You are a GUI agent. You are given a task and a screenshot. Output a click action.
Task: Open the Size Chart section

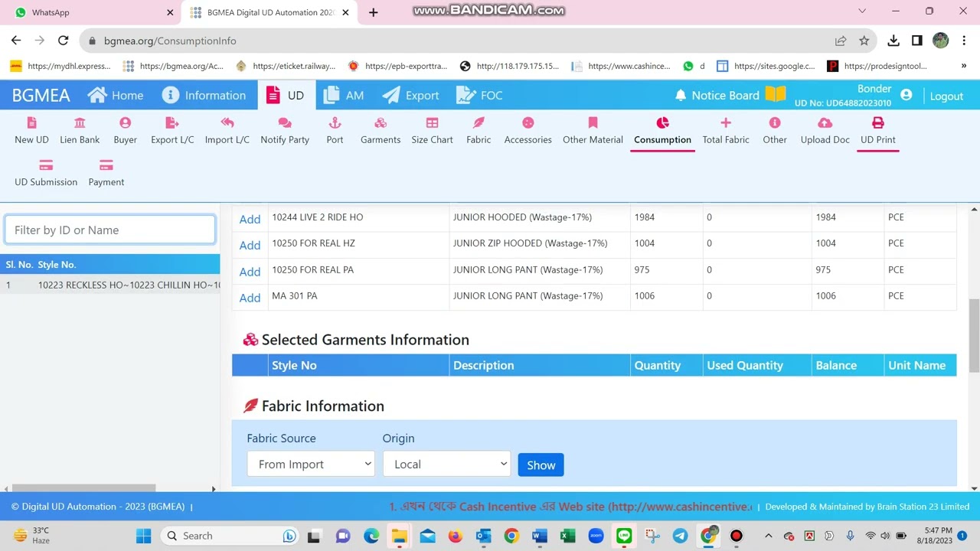point(432,131)
